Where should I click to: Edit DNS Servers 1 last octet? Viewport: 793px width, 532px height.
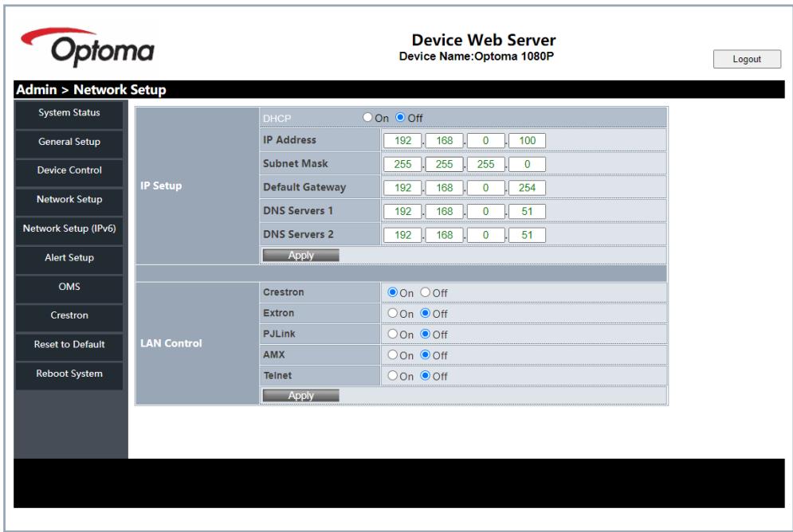[527, 211]
